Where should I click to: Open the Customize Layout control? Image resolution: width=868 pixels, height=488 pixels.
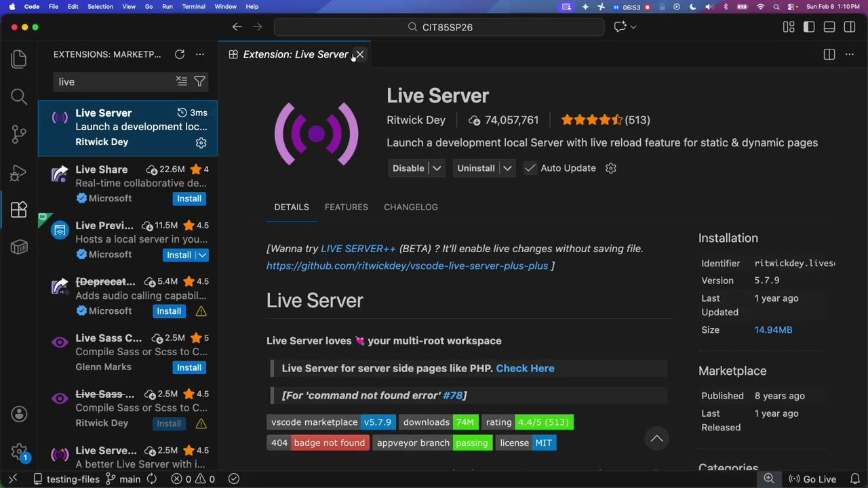[x=789, y=27]
